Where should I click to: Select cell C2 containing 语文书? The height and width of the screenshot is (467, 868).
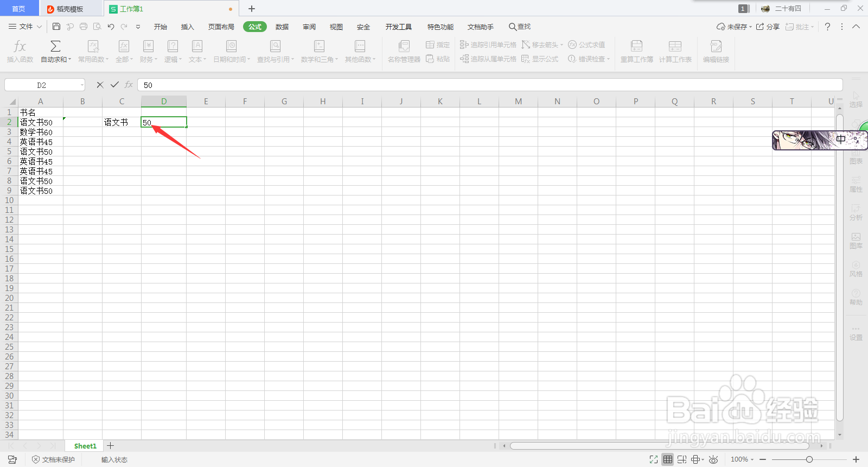tap(122, 122)
